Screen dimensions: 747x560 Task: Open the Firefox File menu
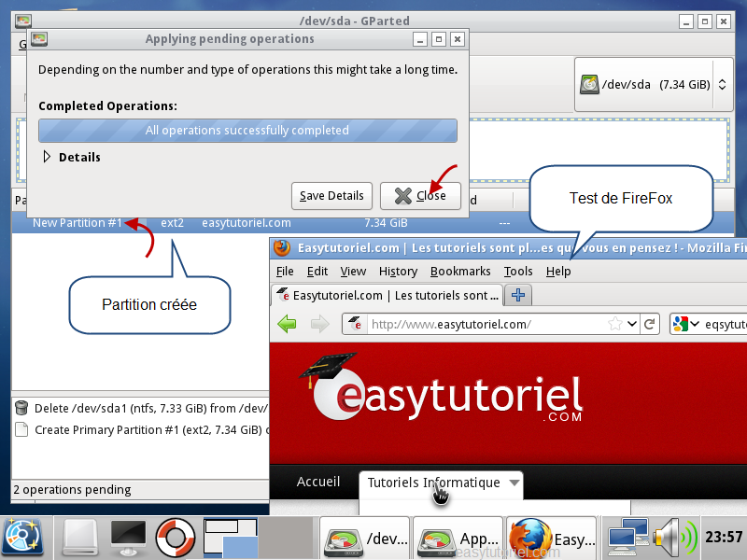[285, 272]
